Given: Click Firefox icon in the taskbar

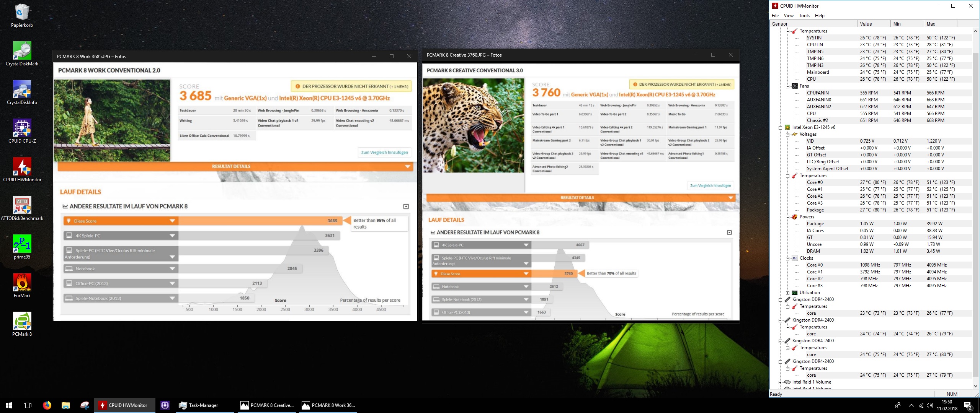Looking at the screenshot, I should (x=47, y=405).
